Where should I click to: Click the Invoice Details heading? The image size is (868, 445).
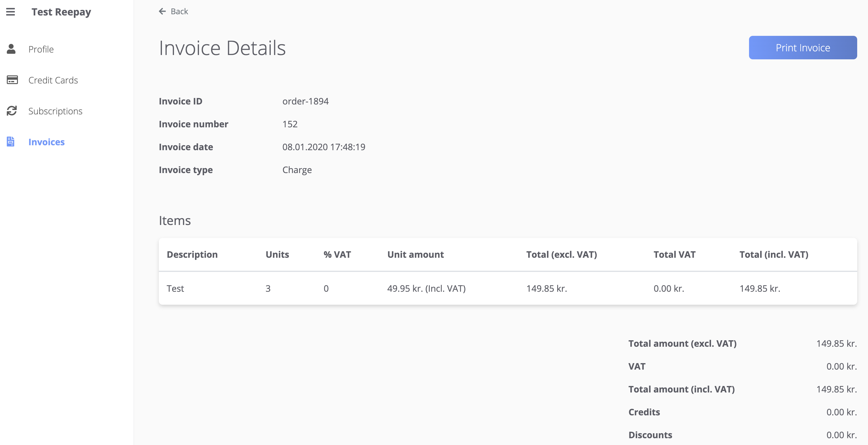[222, 48]
